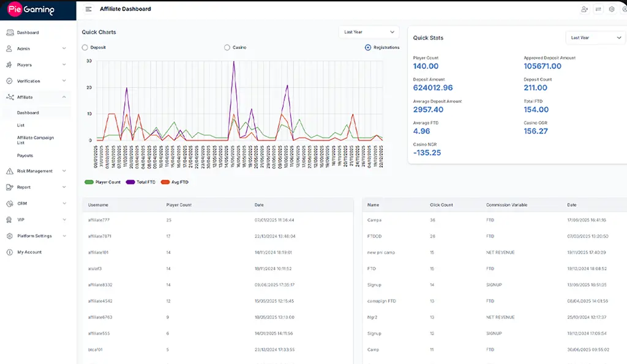The width and height of the screenshot is (627, 364).
Task: Sort campaign table by Name header
Action: (x=373, y=205)
